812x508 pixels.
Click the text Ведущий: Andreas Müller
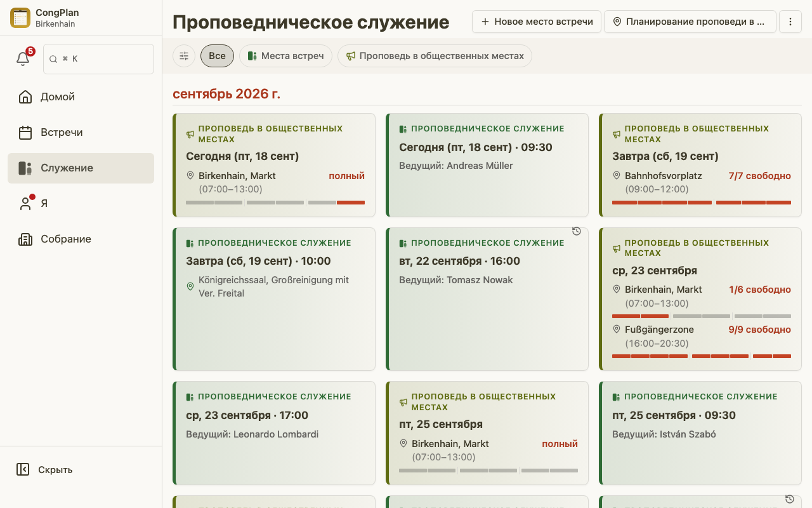456,166
